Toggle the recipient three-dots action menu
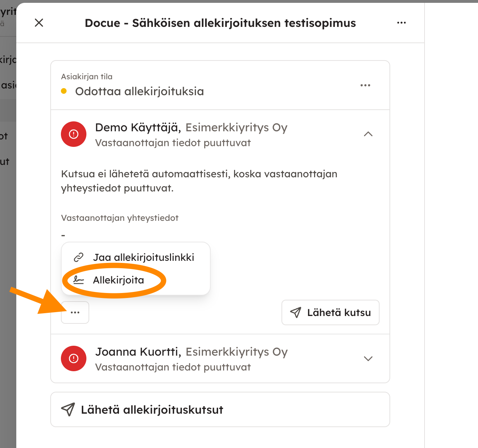The height and width of the screenshot is (448, 478). pos(75,312)
